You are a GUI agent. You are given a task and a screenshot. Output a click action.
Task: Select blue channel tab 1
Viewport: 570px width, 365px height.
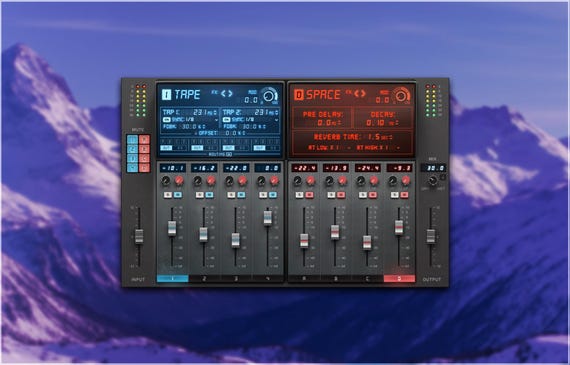click(173, 278)
